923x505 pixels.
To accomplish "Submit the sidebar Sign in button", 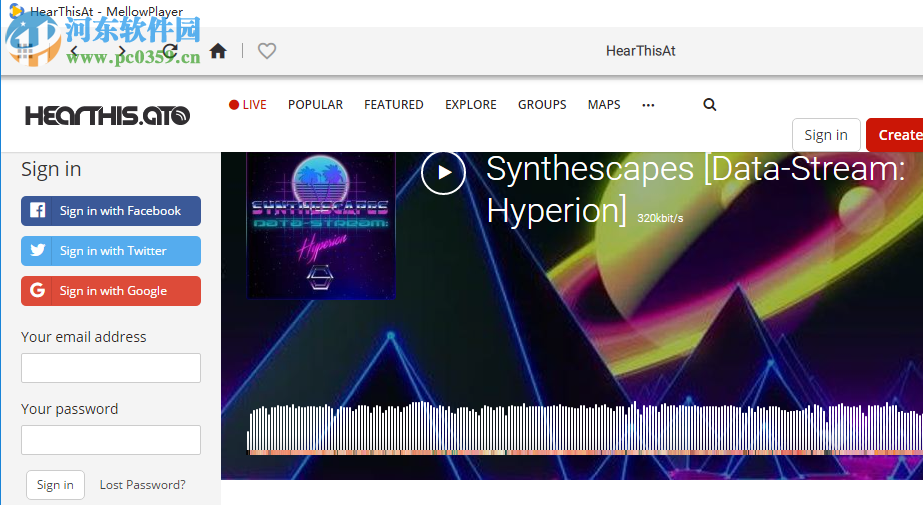I will pos(55,485).
